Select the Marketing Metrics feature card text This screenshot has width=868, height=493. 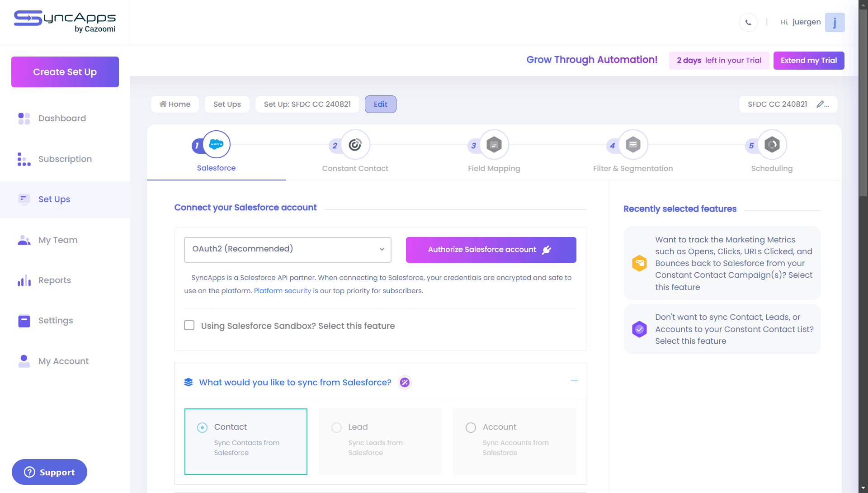[x=734, y=263]
